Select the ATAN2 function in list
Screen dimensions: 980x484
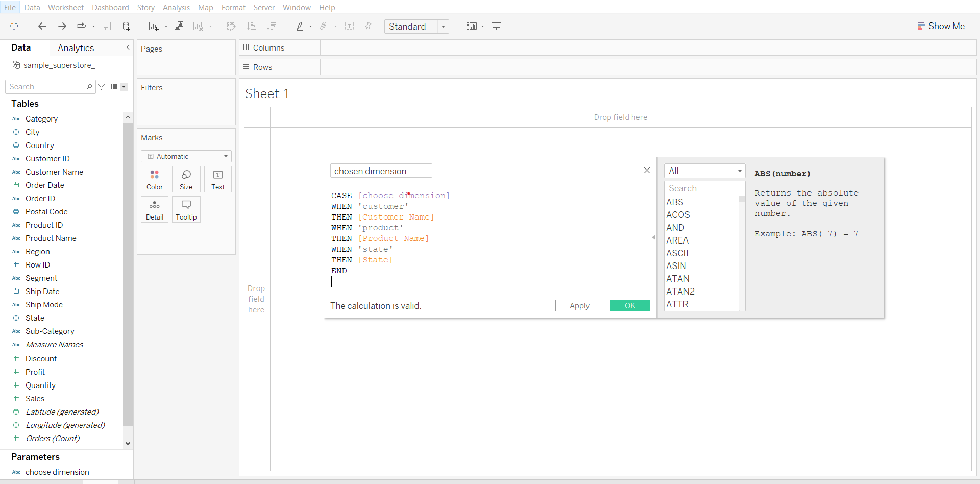click(680, 292)
